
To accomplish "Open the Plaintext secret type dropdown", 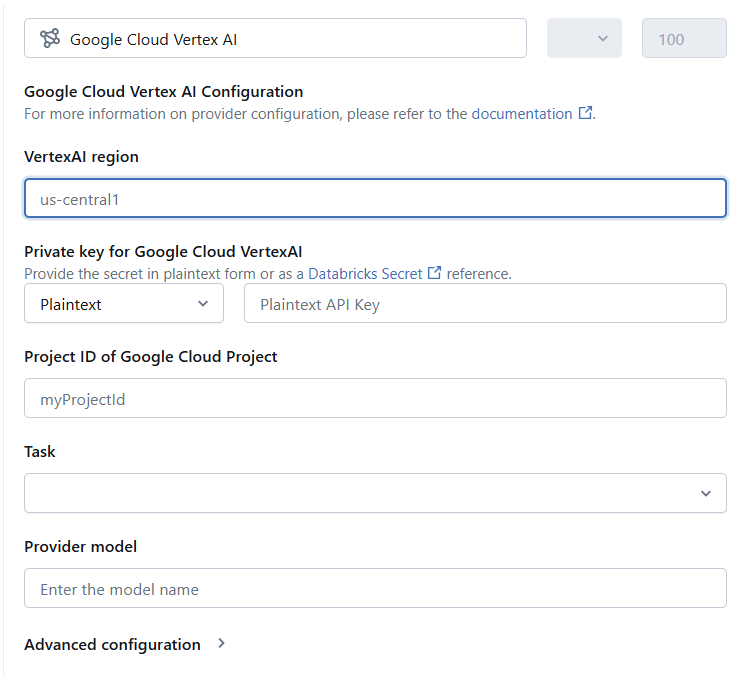I will point(124,304).
